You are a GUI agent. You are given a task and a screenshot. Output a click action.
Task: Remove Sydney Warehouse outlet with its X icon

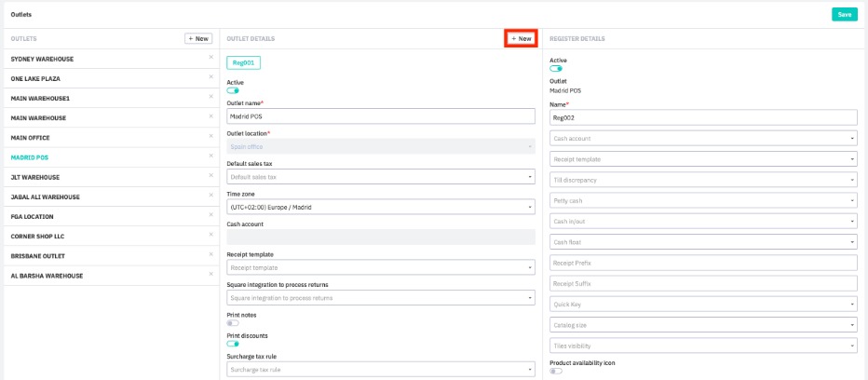211,59
